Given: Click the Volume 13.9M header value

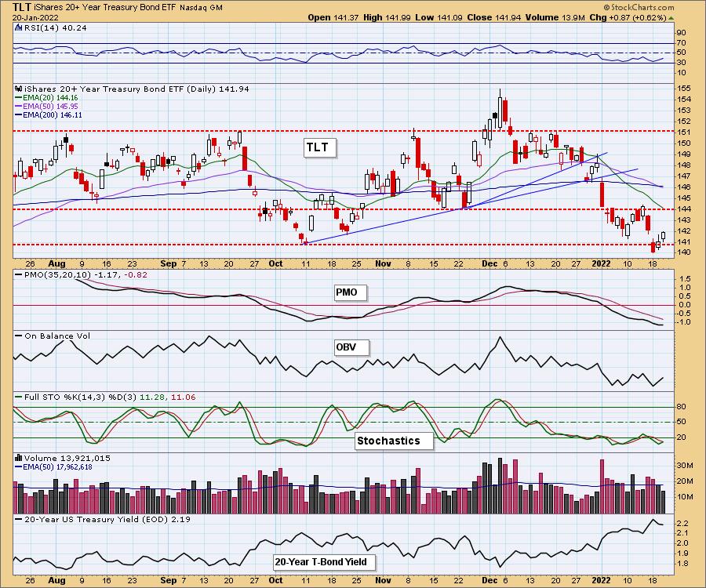Looking at the screenshot, I should 555,17.
